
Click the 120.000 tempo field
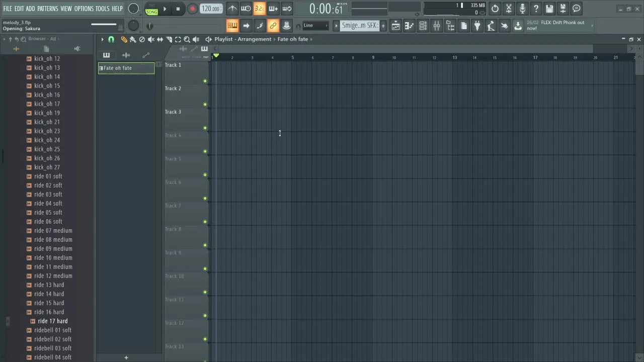(211, 9)
